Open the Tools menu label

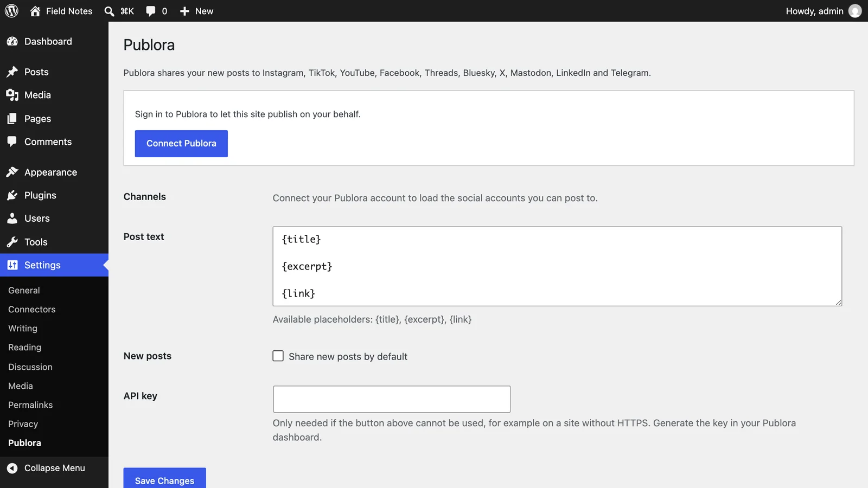[36, 242]
